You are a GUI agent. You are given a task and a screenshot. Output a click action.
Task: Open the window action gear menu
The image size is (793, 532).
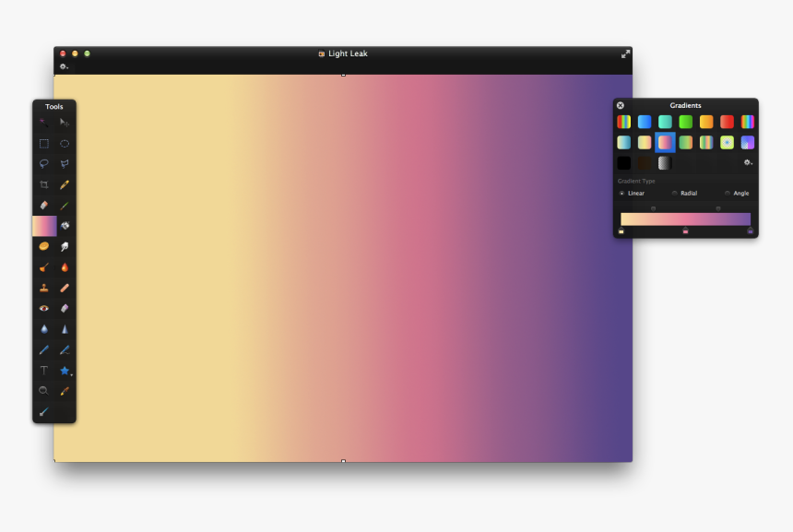click(63, 66)
